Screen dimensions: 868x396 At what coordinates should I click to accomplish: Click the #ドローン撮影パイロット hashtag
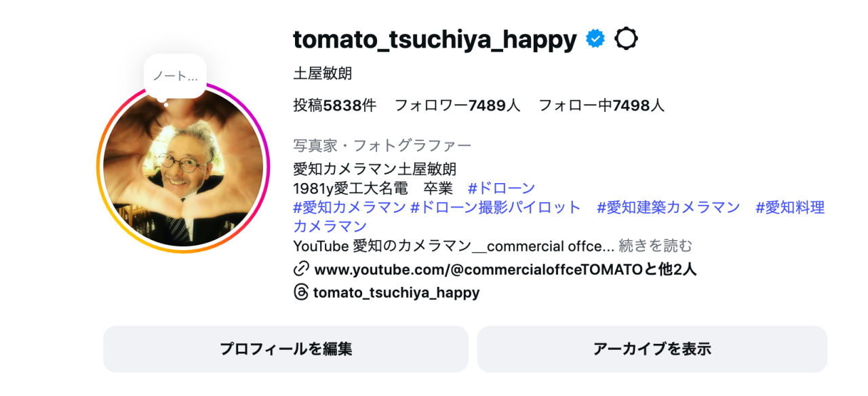[496, 207]
